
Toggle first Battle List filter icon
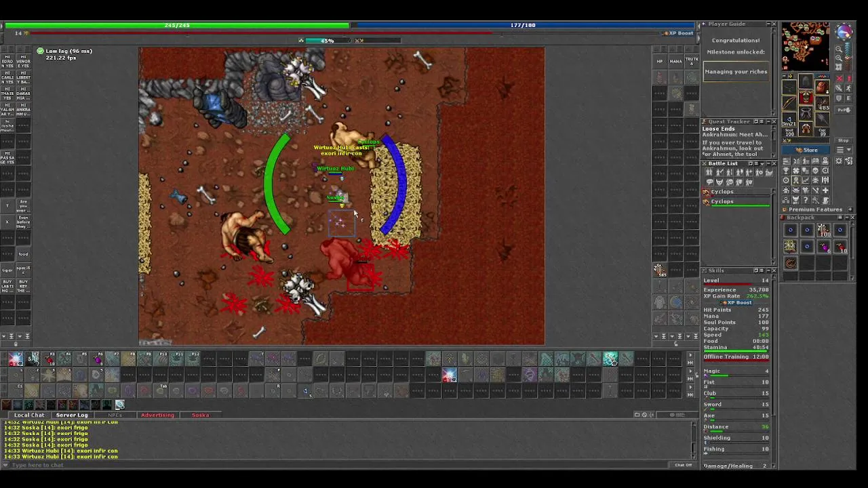(x=709, y=172)
